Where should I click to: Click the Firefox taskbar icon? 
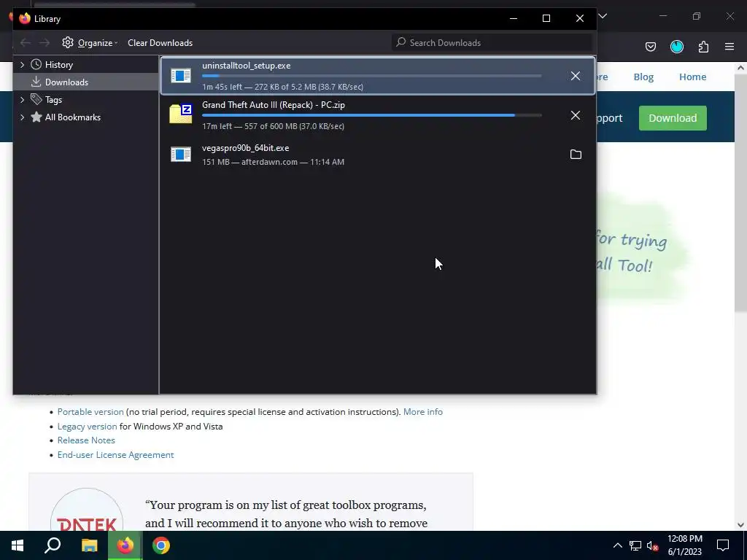click(125, 545)
